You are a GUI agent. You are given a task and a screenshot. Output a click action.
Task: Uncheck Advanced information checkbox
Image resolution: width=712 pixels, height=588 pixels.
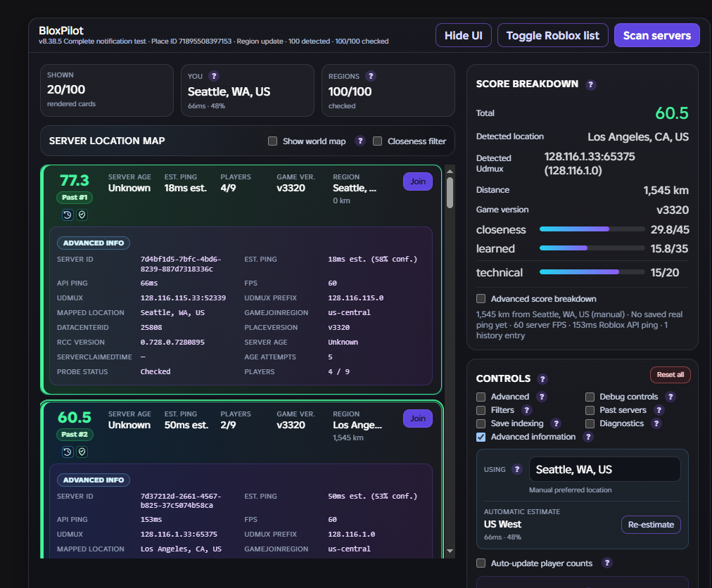pyautogui.click(x=481, y=437)
